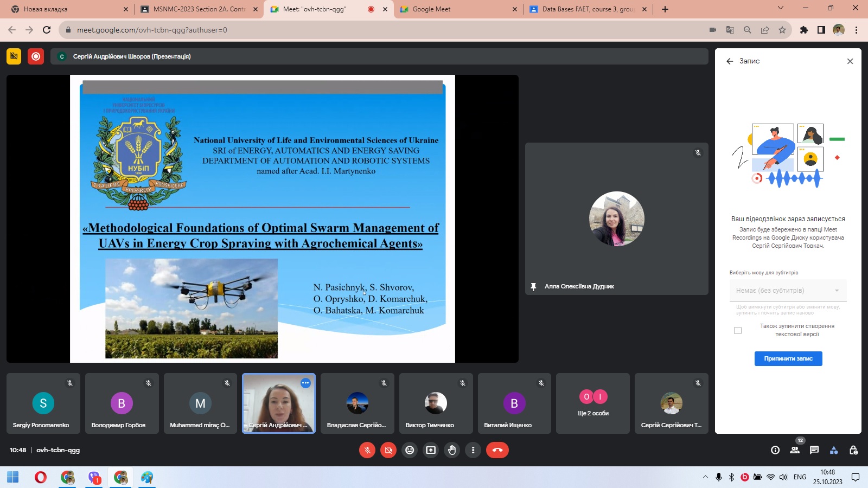This screenshot has height=488, width=868.
Task: Show the participants list icon
Action: [795, 450]
